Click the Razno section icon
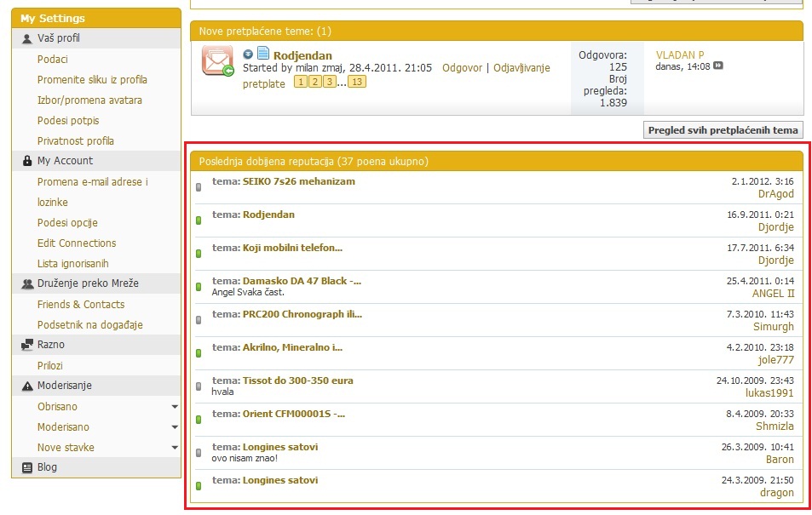Viewport: 812px width, 515px height. tap(27, 345)
